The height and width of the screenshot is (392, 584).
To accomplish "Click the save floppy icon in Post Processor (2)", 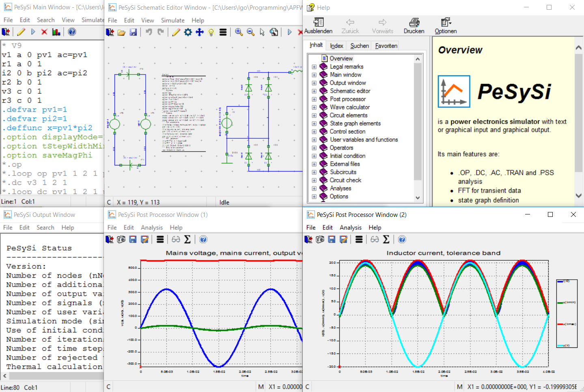I will (x=332, y=240).
